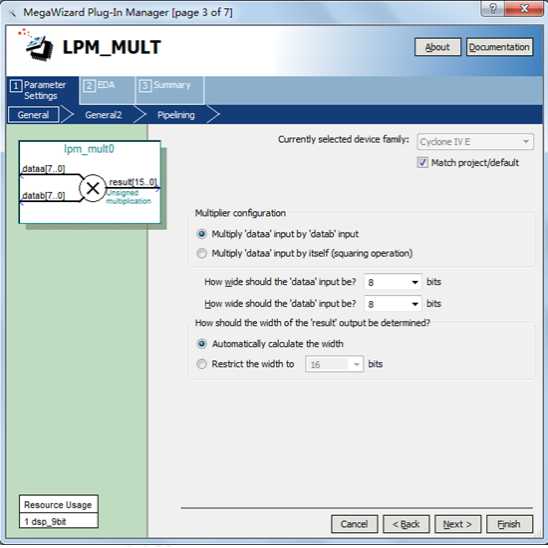Click the Unsigned multiplication note
The image size is (548, 548).
(129, 197)
